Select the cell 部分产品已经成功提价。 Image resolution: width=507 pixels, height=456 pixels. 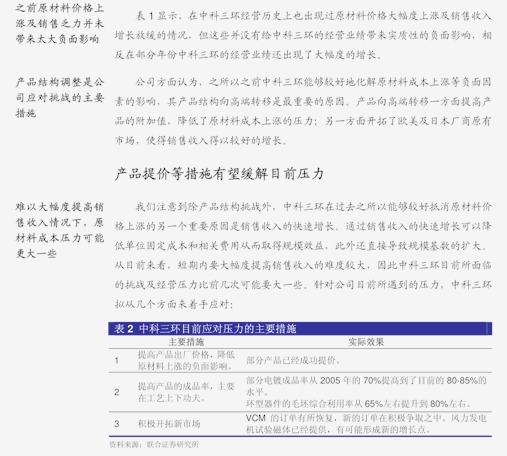293,360
